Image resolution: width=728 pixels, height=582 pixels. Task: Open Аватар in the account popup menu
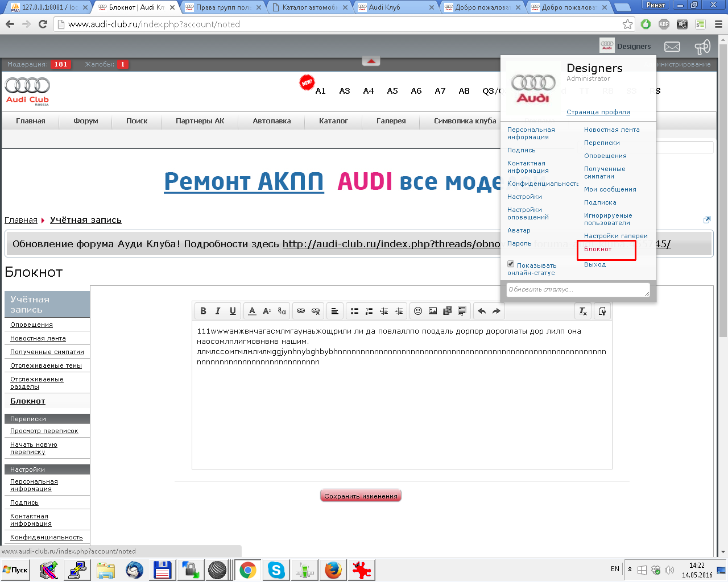point(519,230)
